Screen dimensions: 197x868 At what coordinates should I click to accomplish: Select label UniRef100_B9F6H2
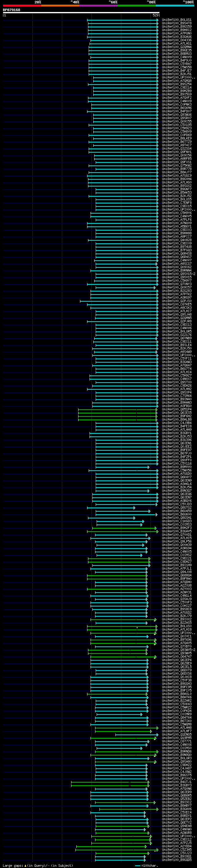[x=176, y=416]
